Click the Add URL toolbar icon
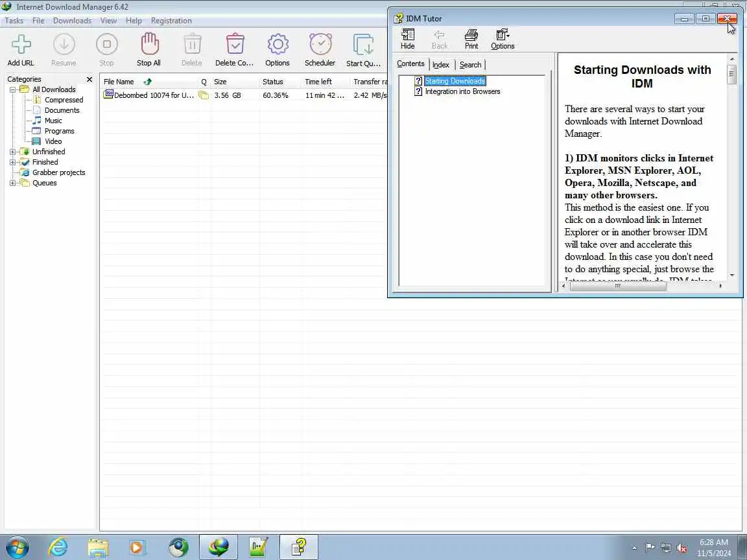Screen dimensions: 747x560 21,49
